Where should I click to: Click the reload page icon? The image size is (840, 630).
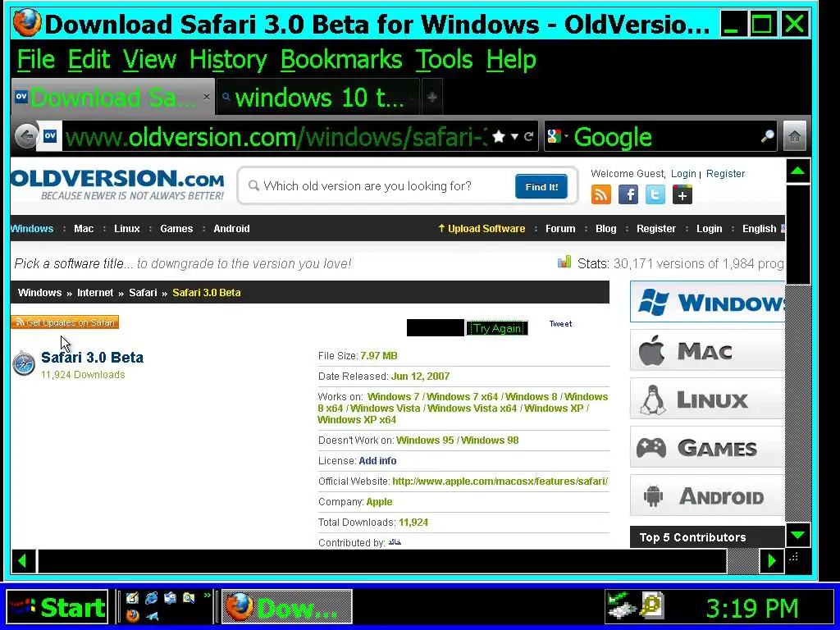(529, 137)
